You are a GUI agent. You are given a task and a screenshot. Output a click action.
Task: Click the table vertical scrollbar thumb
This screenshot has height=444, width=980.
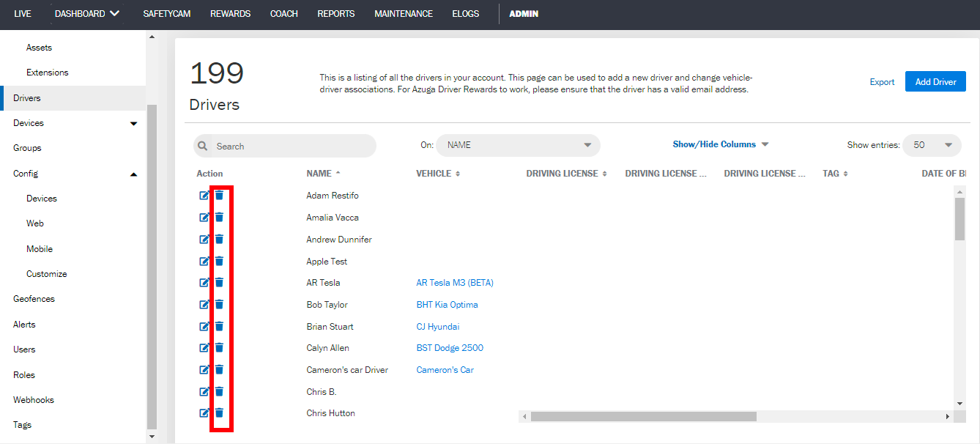coord(960,218)
